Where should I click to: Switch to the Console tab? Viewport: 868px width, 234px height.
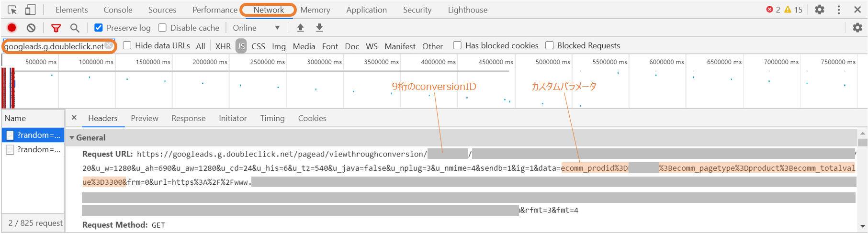point(118,10)
